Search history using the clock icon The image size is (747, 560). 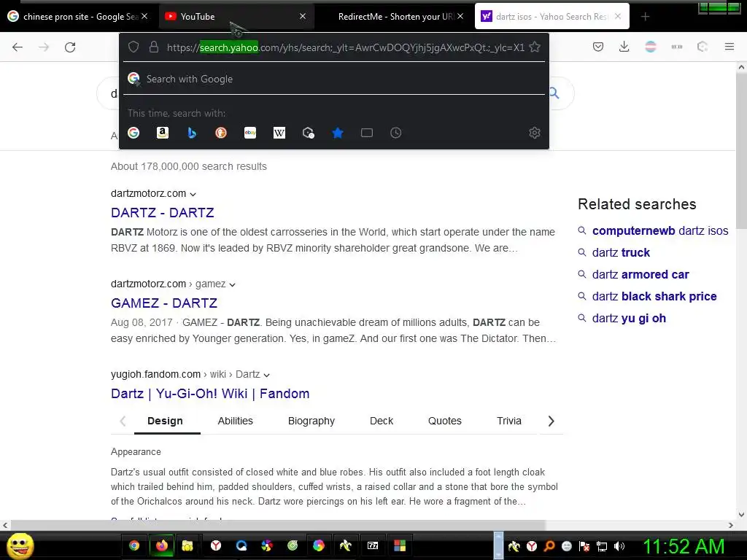(x=396, y=133)
